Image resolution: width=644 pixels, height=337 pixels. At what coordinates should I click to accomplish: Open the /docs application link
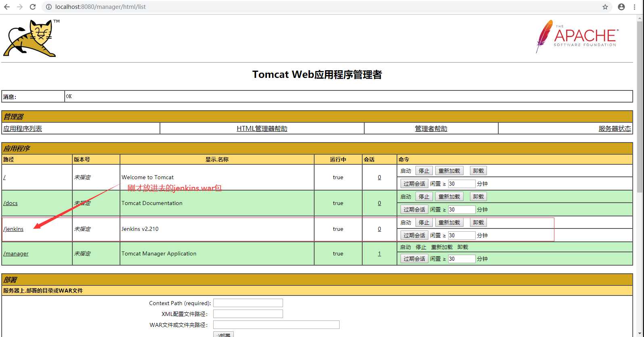(x=10, y=203)
